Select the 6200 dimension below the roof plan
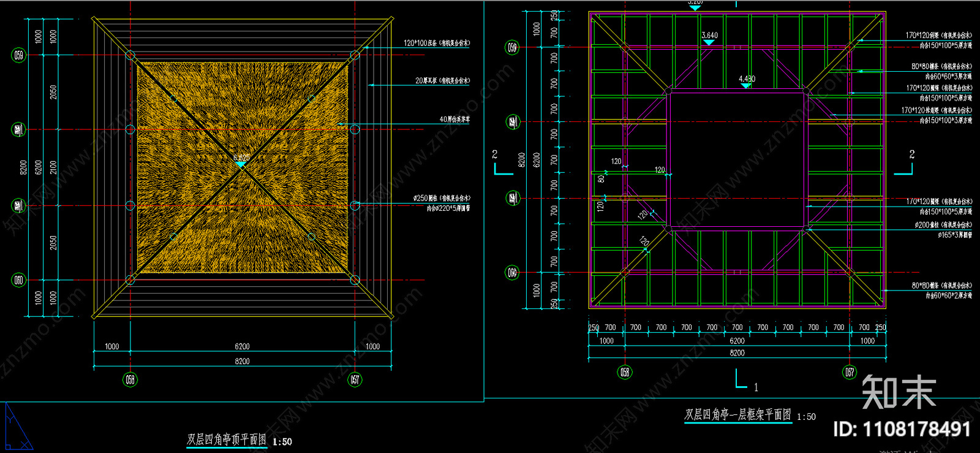 pos(242,346)
